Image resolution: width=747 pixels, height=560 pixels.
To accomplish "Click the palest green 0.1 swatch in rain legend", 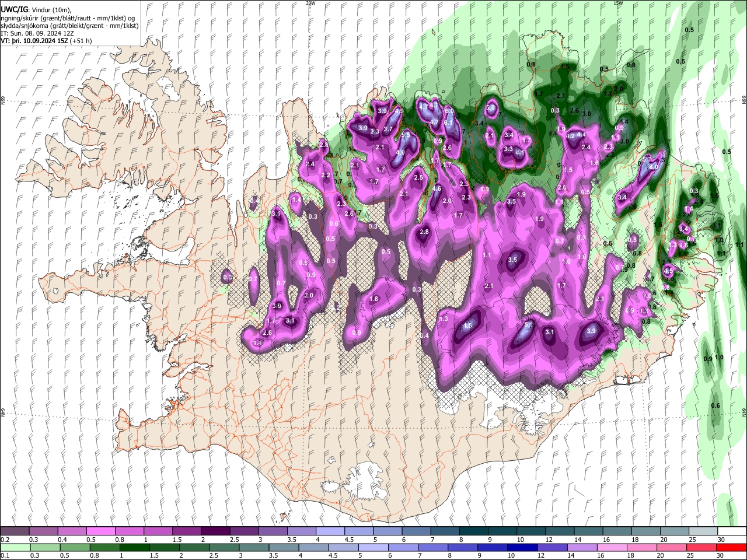I will pos(15,547).
